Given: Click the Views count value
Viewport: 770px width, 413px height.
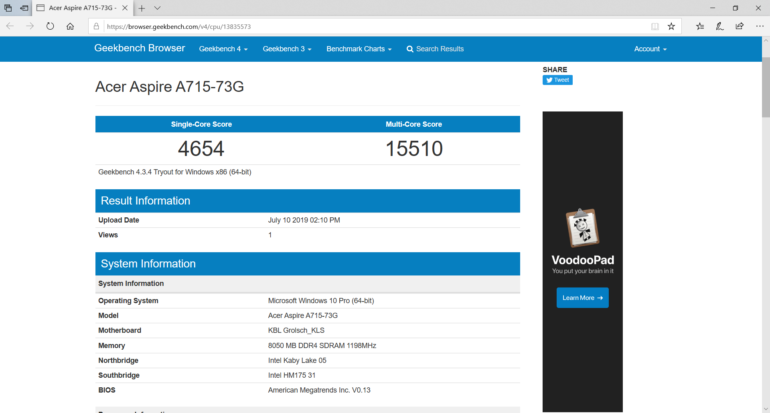Looking at the screenshot, I should [x=270, y=235].
